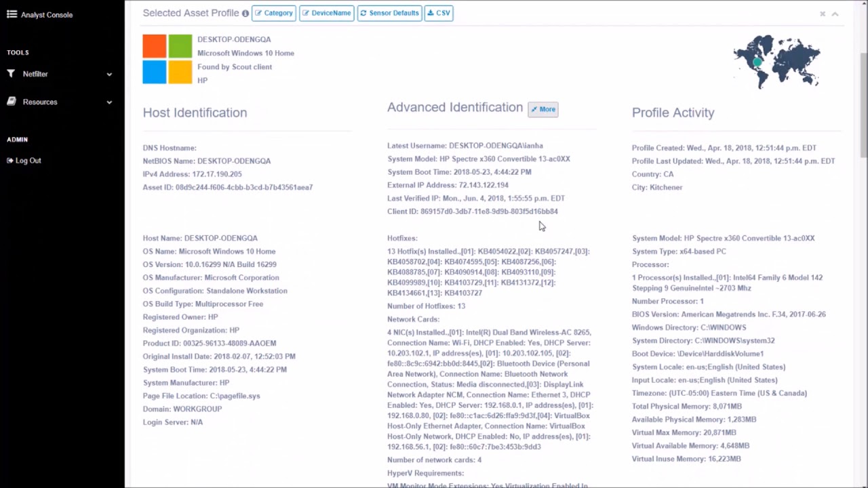Click the Windows logo asset icon
Viewport: 868px width, 488px height.
[167, 60]
